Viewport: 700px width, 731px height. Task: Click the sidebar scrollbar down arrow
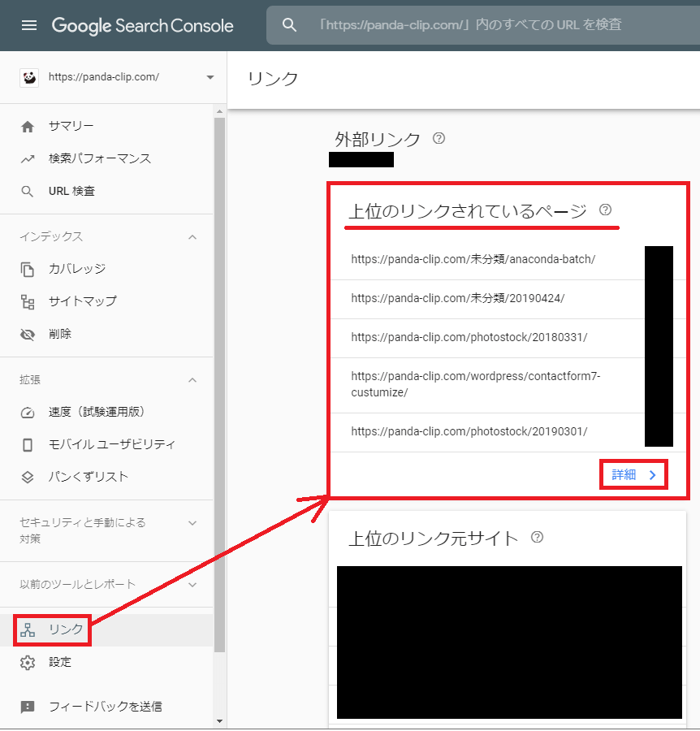(x=219, y=722)
